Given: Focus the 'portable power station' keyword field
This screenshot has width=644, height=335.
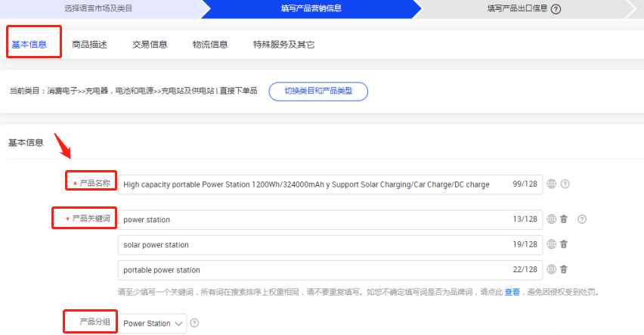Looking at the screenshot, I should click(330, 270).
